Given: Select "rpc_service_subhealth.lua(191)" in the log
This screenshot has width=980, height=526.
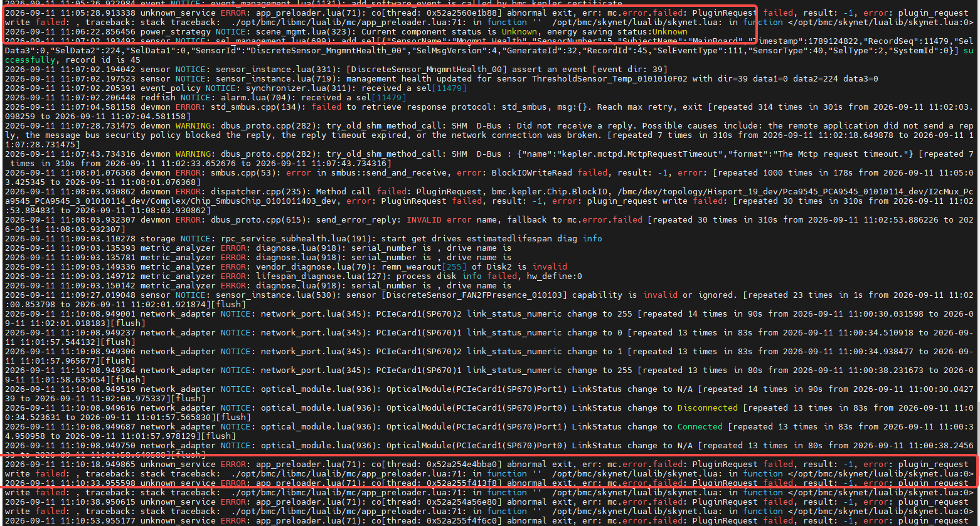Looking at the screenshot, I should coord(296,239).
